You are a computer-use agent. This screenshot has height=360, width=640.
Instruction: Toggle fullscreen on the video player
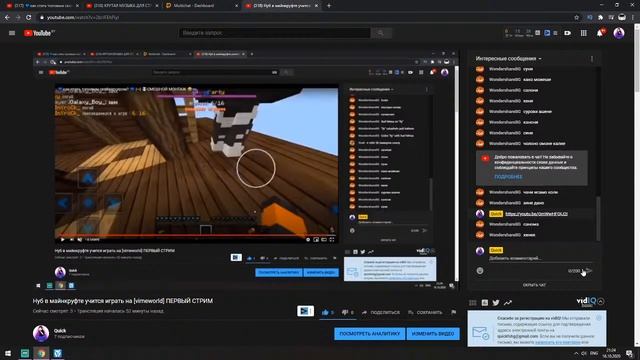pos(332,240)
